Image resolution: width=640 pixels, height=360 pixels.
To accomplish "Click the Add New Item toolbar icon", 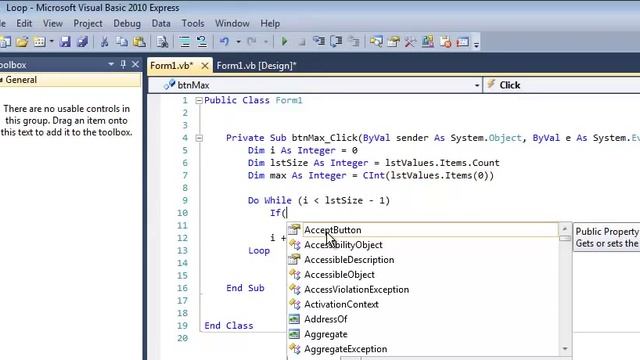I will (39, 42).
